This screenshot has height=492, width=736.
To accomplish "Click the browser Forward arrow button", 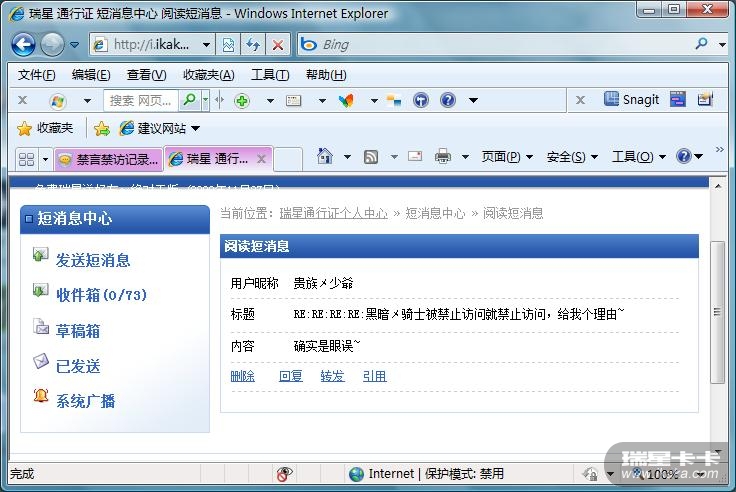I will coord(52,45).
